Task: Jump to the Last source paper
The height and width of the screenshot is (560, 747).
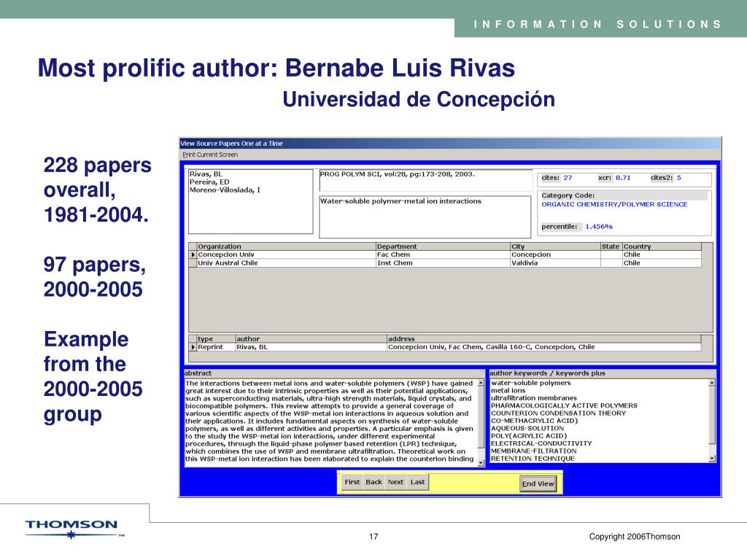Action: pos(417,482)
